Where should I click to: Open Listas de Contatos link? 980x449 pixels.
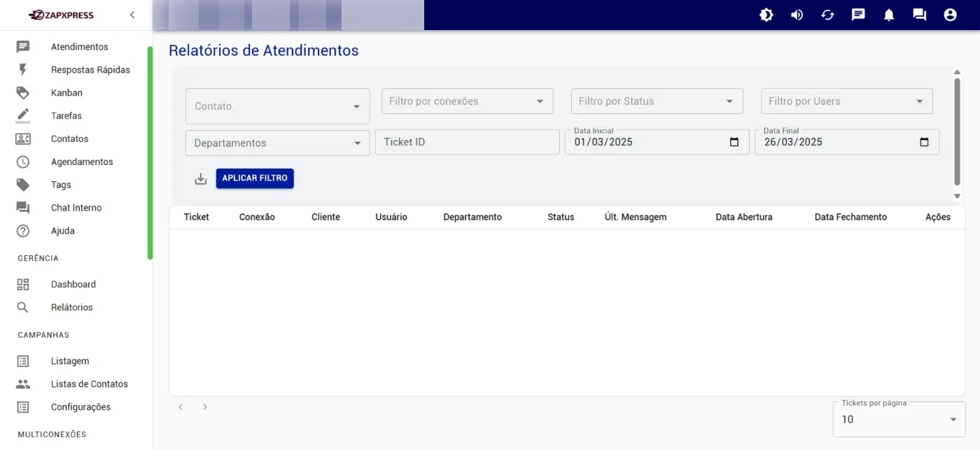point(90,384)
